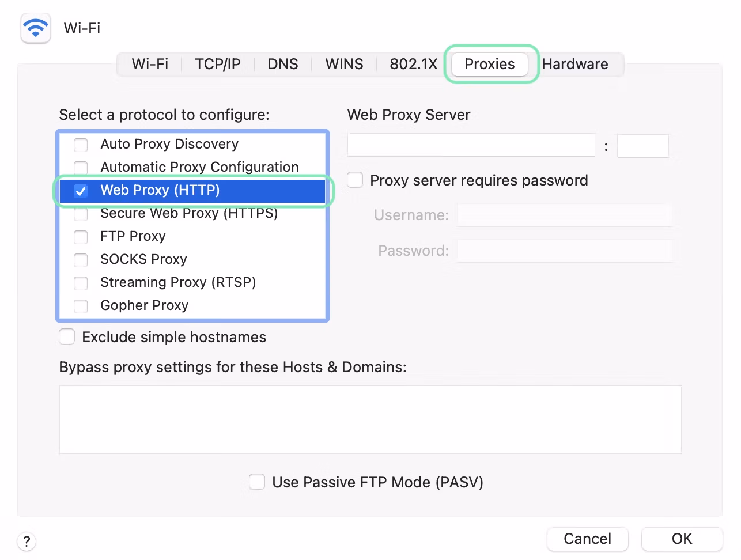Enable Auto Proxy Discovery
This screenshot has width=741, height=560.
[x=81, y=145]
